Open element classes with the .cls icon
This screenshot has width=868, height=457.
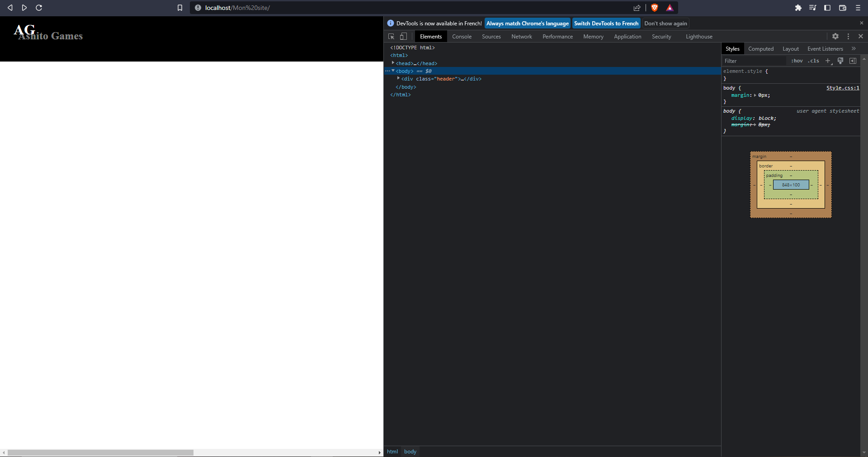(813, 61)
